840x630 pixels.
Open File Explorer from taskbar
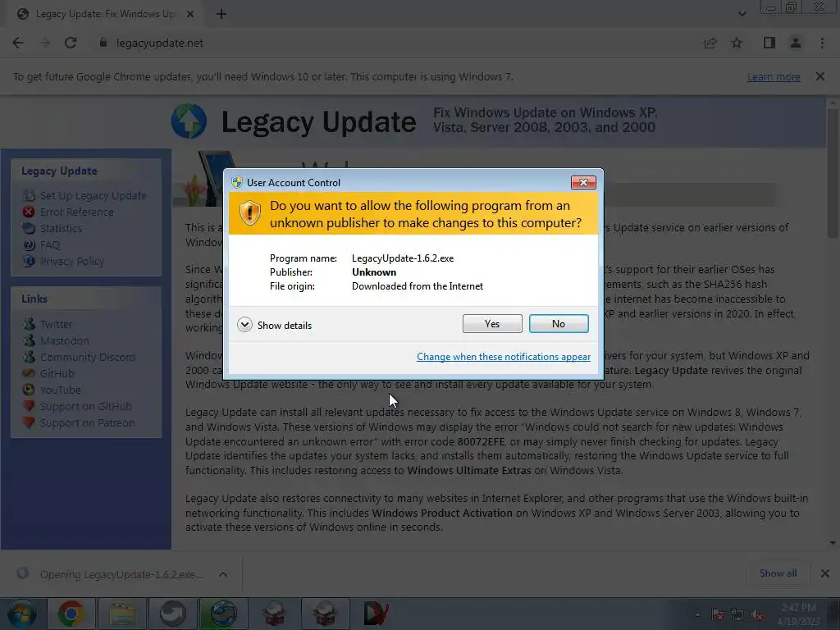pos(122,614)
